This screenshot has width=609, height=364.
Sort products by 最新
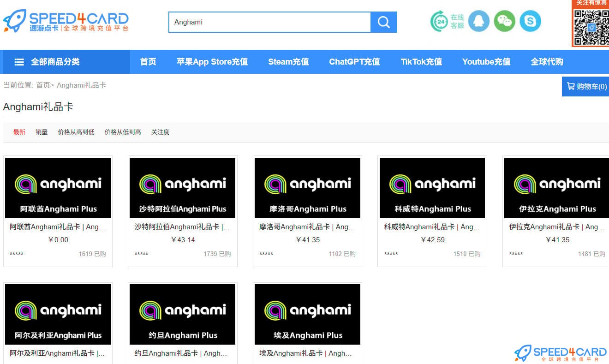click(x=19, y=132)
